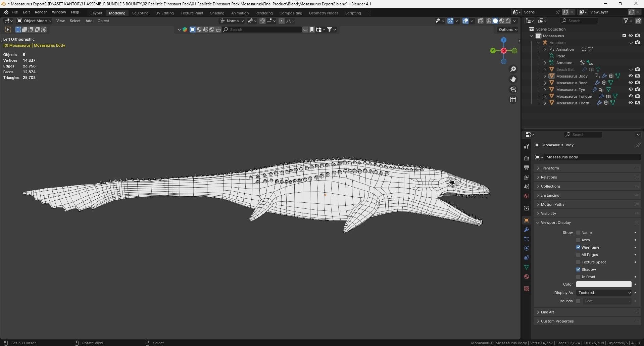The height and width of the screenshot is (346, 644).
Task: Switch perspective/orthographic grid icon
Action: [513, 99]
